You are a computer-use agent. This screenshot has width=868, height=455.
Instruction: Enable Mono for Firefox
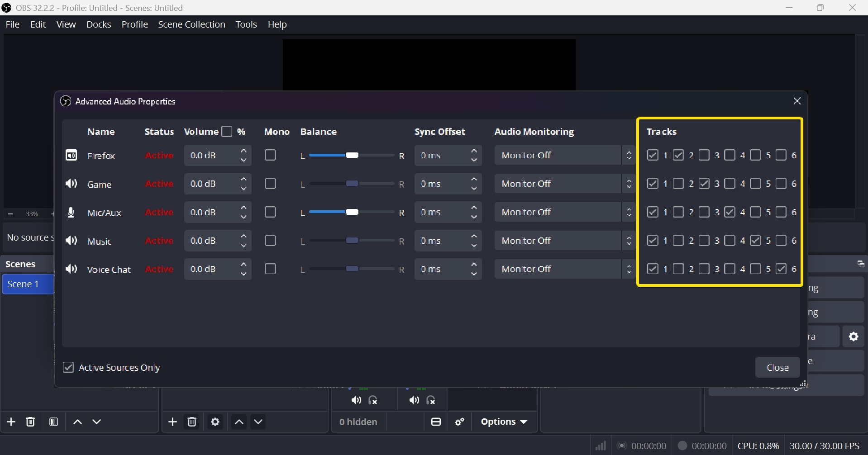click(271, 155)
